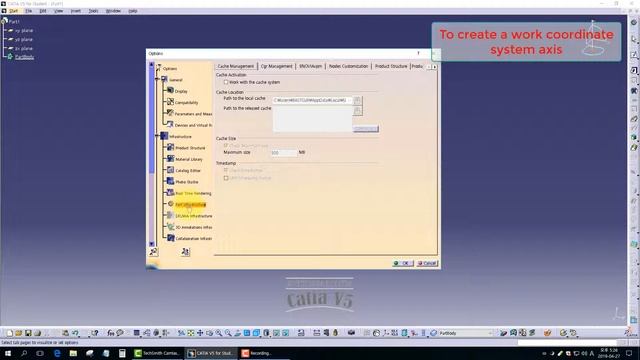Open the Insert menu

click(x=76, y=11)
